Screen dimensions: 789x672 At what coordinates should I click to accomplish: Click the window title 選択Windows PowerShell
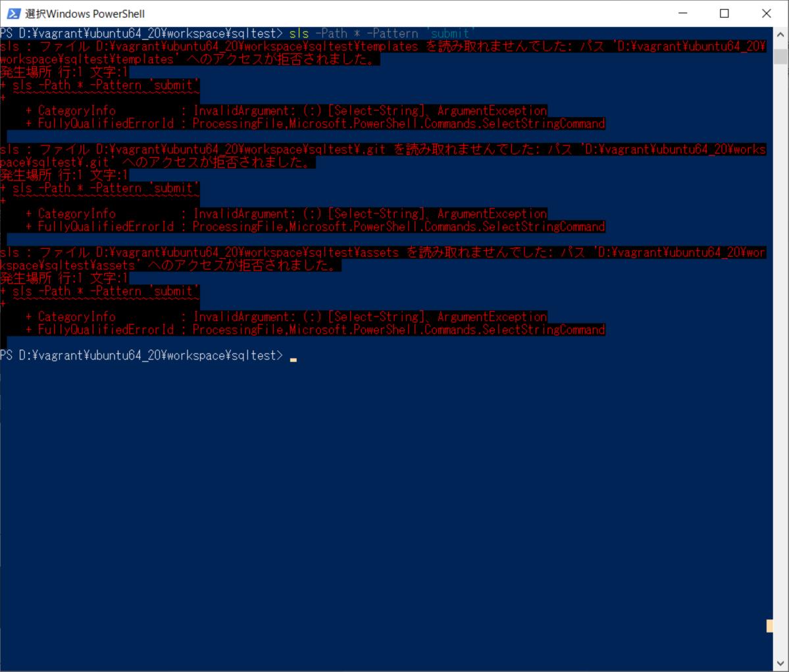(x=85, y=14)
